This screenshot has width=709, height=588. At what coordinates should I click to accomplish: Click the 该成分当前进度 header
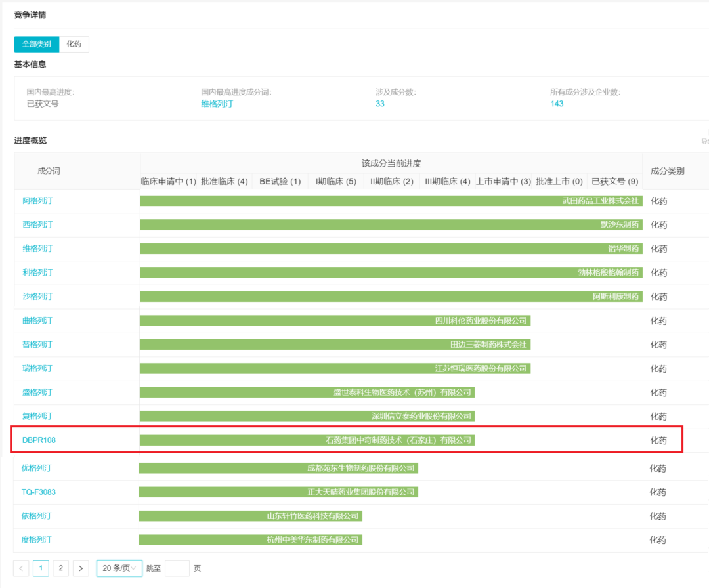point(391,163)
